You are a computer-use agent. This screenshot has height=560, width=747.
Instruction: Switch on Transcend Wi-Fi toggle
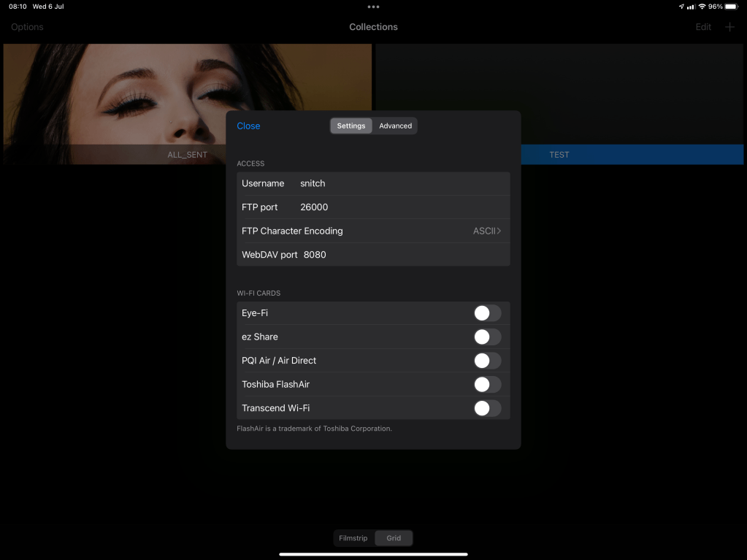487,408
